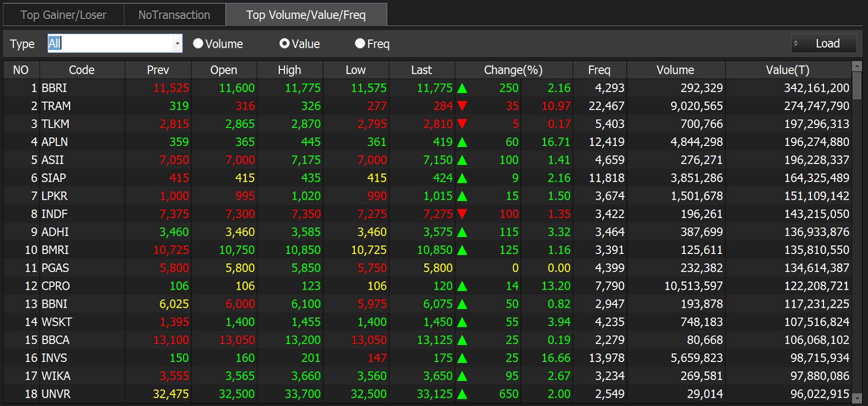Sort by the Code column header
Viewport: 868px width, 406px height.
(x=82, y=70)
